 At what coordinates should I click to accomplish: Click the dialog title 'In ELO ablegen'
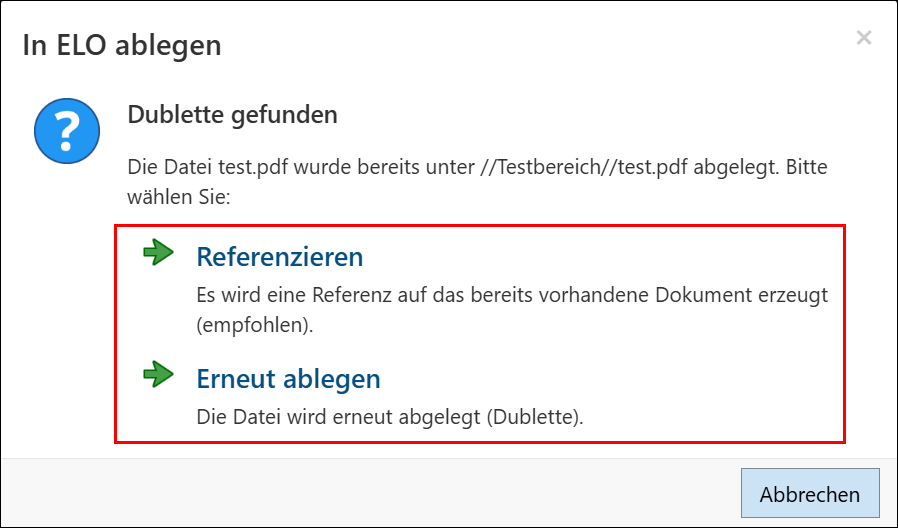coord(122,45)
